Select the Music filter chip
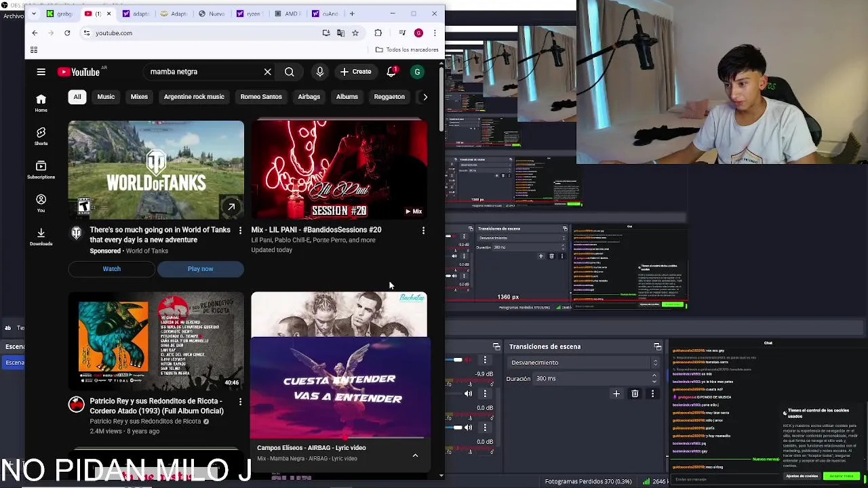868x488 pixels. click(106, 97)
